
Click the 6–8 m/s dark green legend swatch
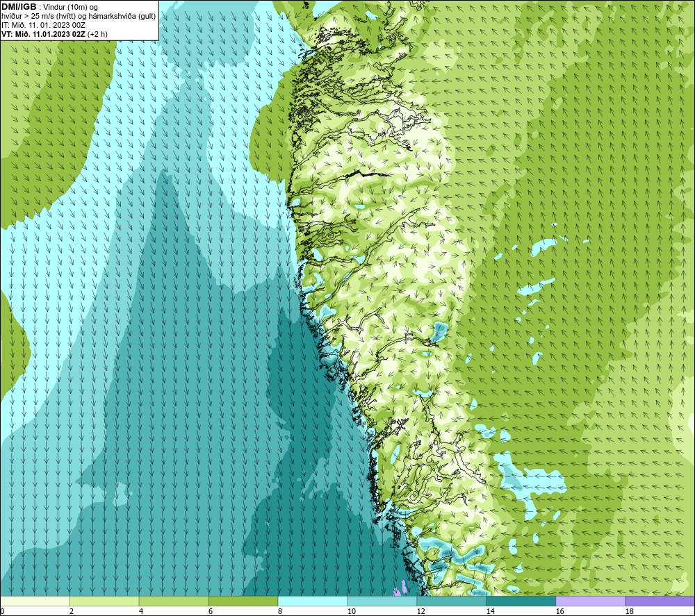pyautogui.click(x=243, y=601)
